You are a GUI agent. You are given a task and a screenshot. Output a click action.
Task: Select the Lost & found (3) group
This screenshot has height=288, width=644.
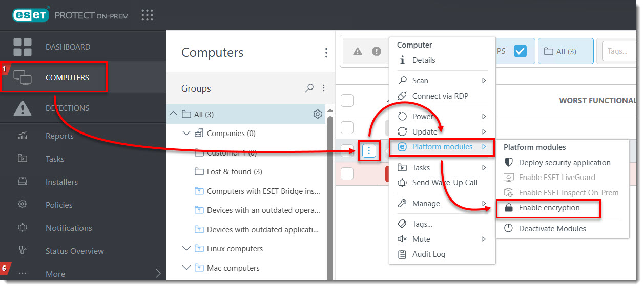[x=235, y=172]
